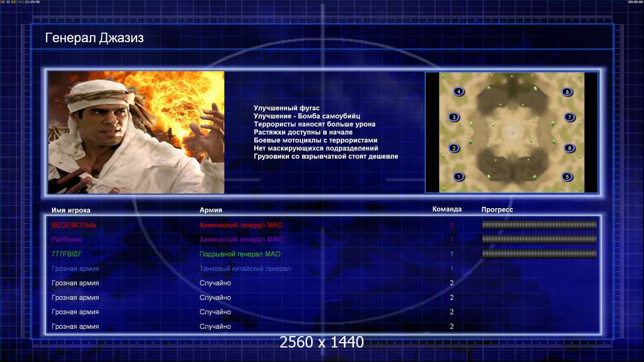Click 777FBI07 loading progress bar
This screenshot has width=644, height=362.
[539, 254]
